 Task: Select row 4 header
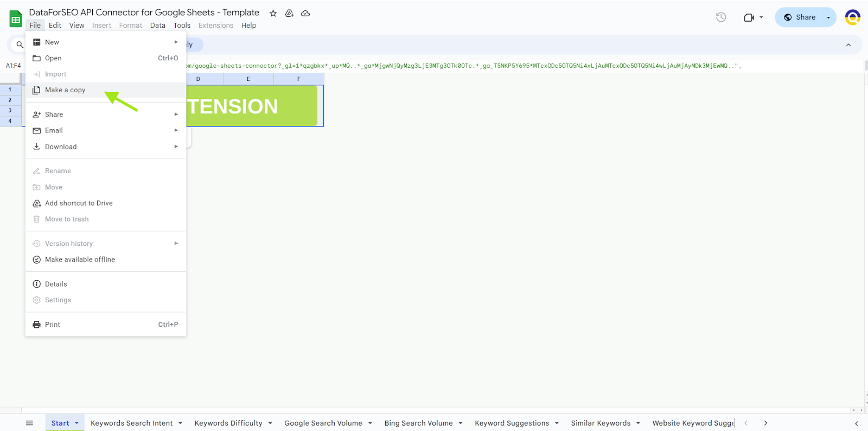[x=10, y=121]
